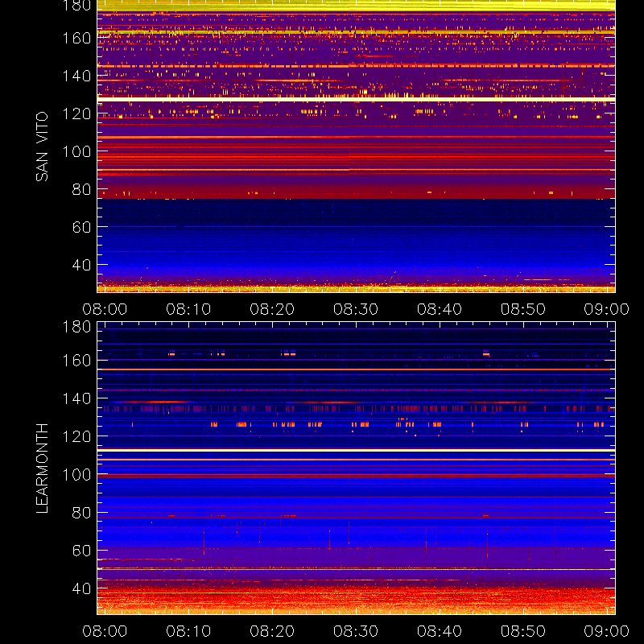Select the 140 tick label on Learmonth plot
The height and width of the screenshot is (644, 644).
tap(76, 398)
